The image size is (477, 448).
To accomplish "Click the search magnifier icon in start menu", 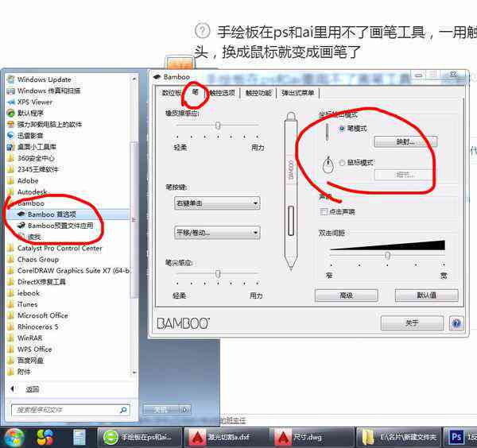I will [123, 410].
